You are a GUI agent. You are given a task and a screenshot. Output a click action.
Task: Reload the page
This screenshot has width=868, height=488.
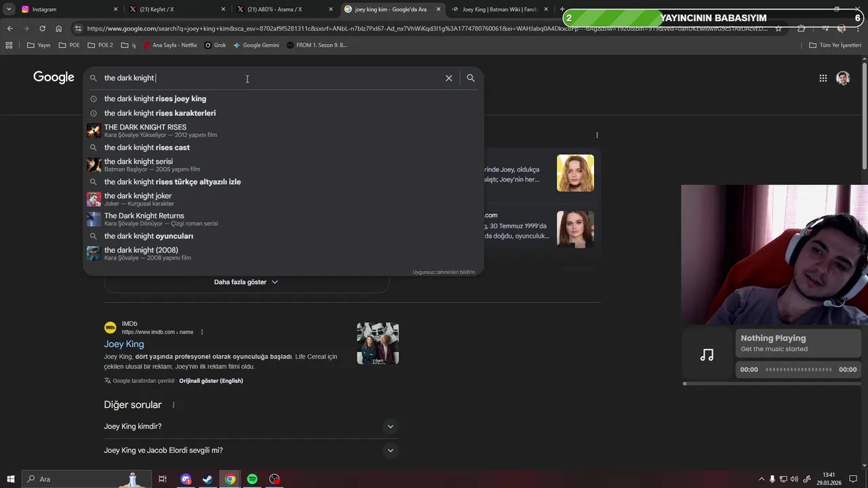[x=42, y=28]
